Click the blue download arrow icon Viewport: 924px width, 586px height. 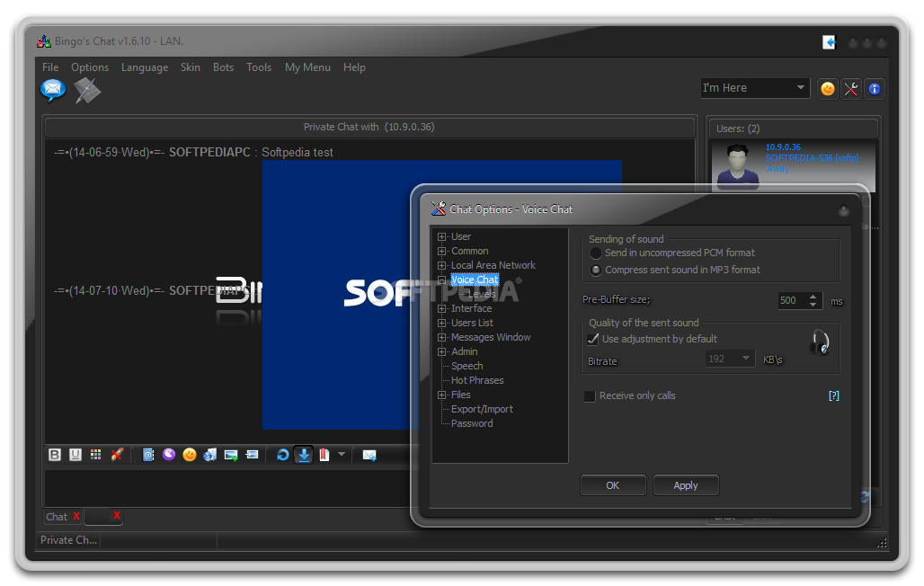point(304,455)
